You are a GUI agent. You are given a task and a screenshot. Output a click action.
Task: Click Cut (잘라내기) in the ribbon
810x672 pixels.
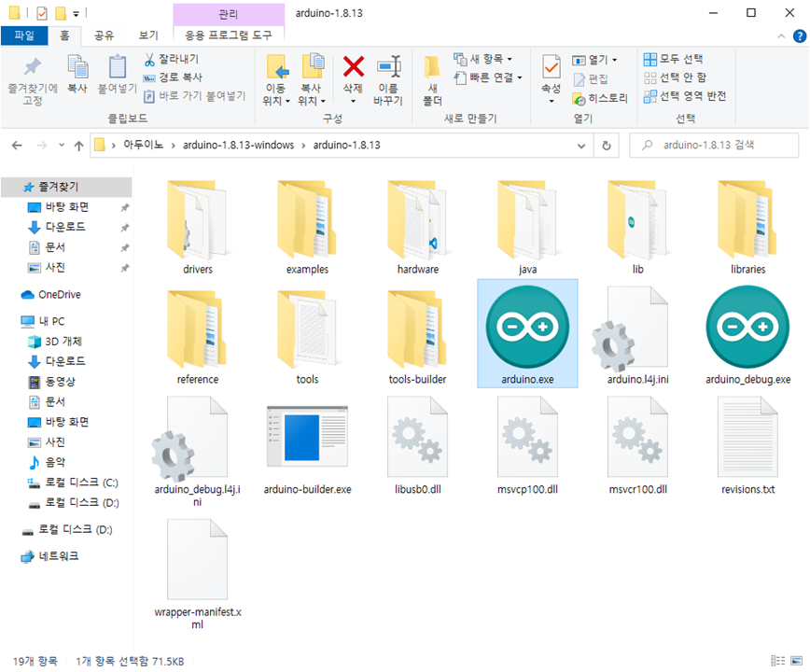[x=172, y=60]
